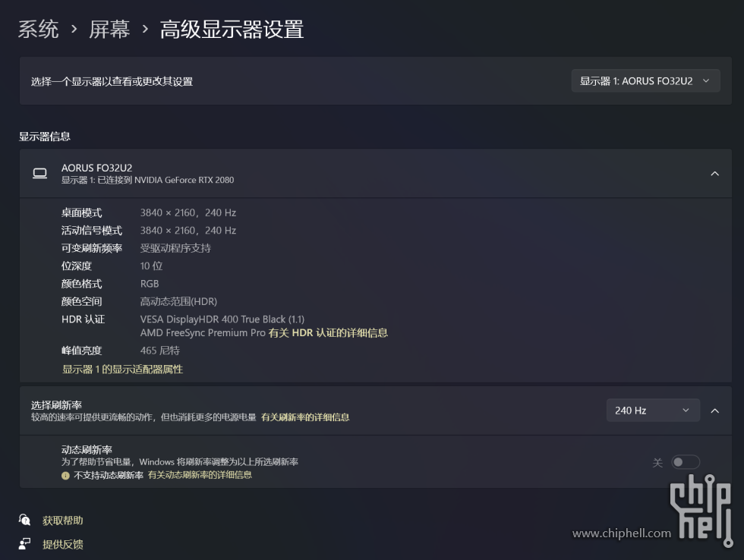Click the 高动态范围(HDR) value
The width and height of the screenshot is (744, 560).
pos(178,301)
